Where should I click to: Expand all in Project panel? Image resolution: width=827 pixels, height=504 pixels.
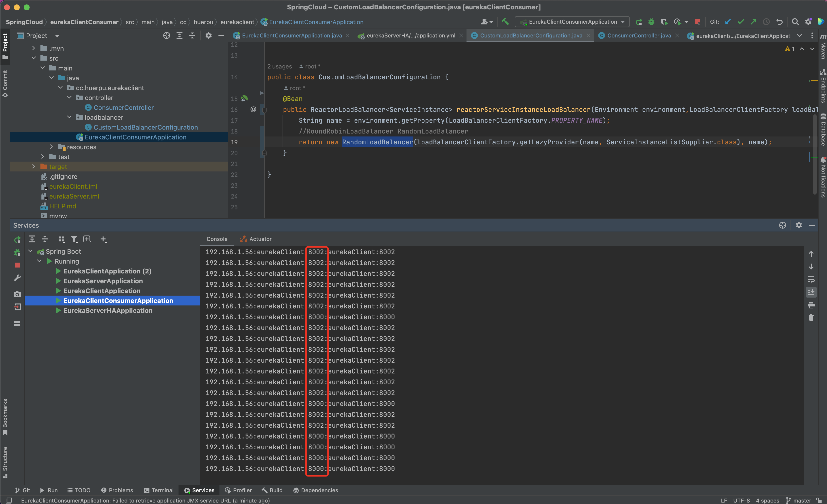point(180,35)
